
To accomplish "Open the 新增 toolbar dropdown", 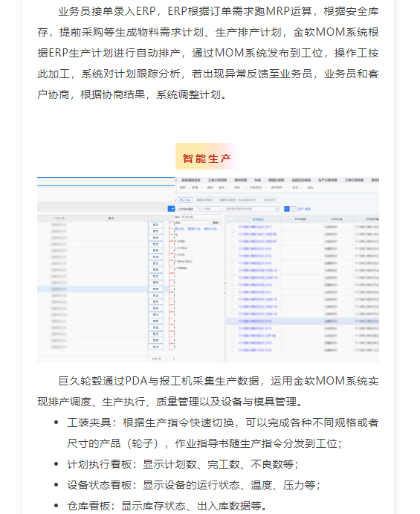I will click(197, 187).
